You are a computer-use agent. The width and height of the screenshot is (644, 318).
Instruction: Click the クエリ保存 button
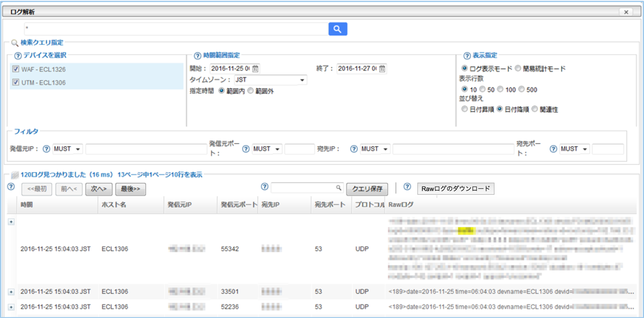367,189
